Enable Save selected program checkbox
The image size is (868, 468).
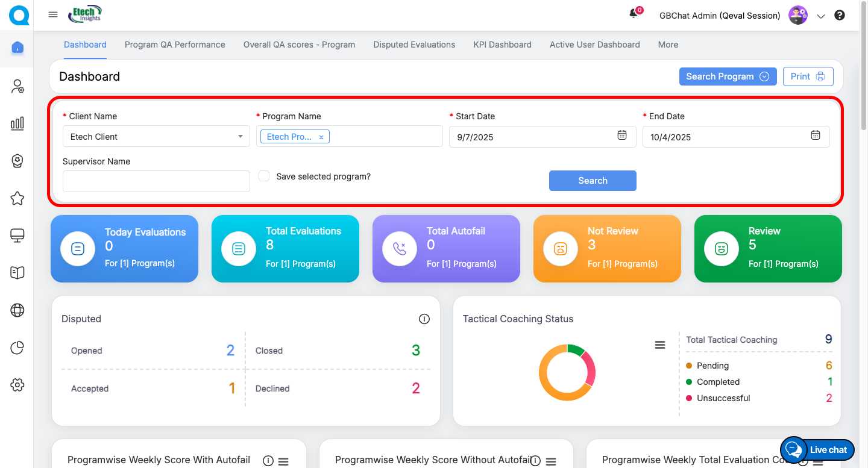click(264, 176)
